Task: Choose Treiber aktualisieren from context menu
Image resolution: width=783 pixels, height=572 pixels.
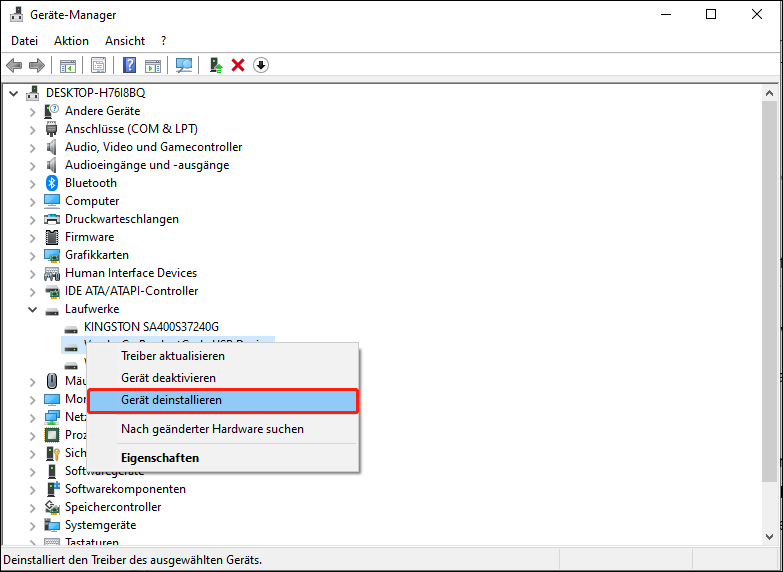Action: [223, 356]
